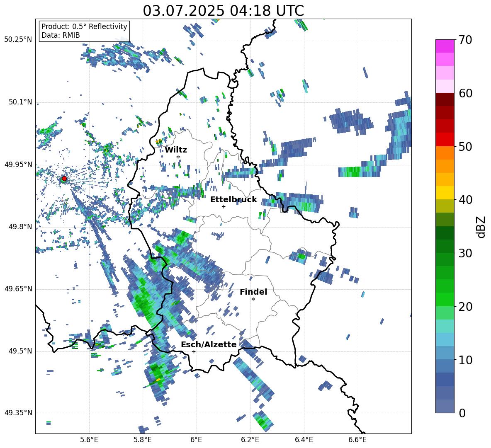Image resolution: width=491 pixels, height=448 pixels.
Task: Click the 50.1°N latitude label
Action: click(20, 102)
